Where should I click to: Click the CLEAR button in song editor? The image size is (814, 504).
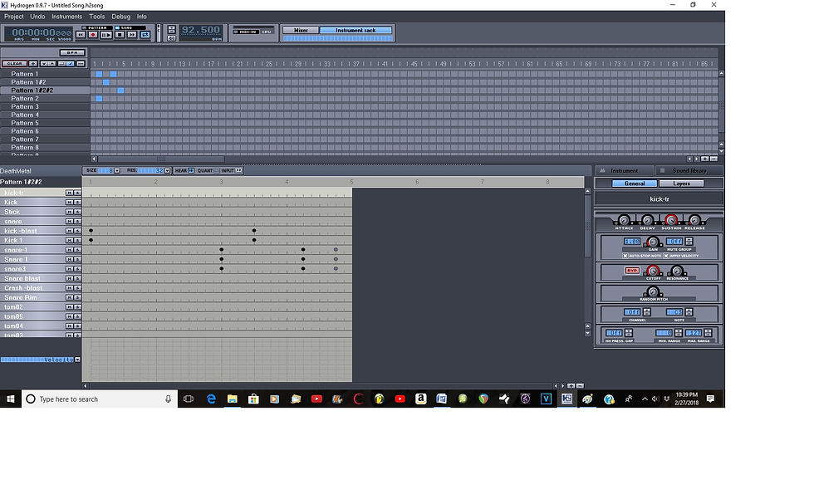click(x=15, y=63)
